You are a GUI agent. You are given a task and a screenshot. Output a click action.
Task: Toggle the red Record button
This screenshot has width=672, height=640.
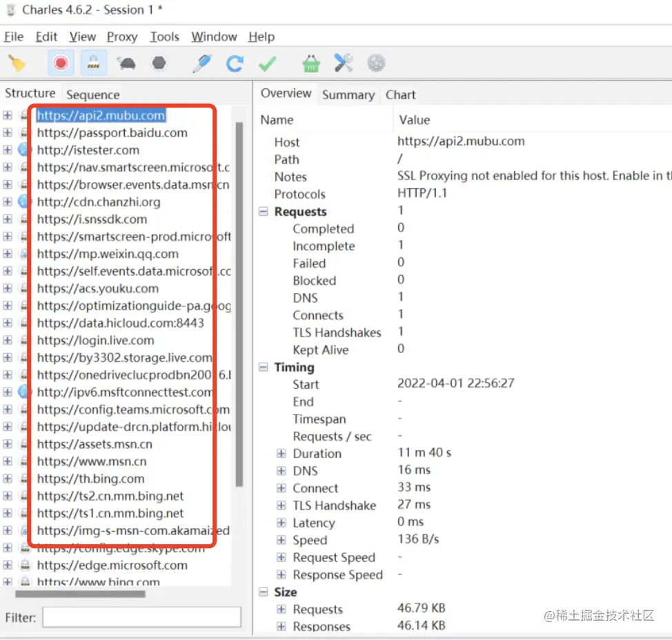[61, 63]
